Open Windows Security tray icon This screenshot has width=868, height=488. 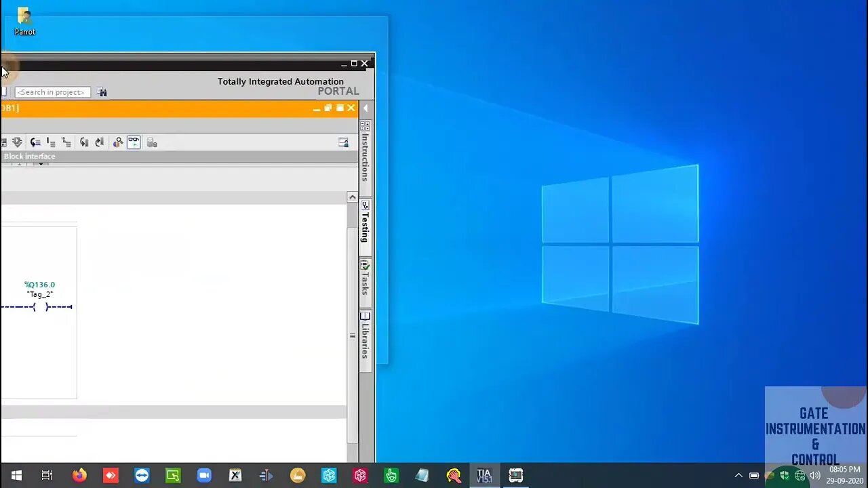pyautogui.click(x=785, y=476)
